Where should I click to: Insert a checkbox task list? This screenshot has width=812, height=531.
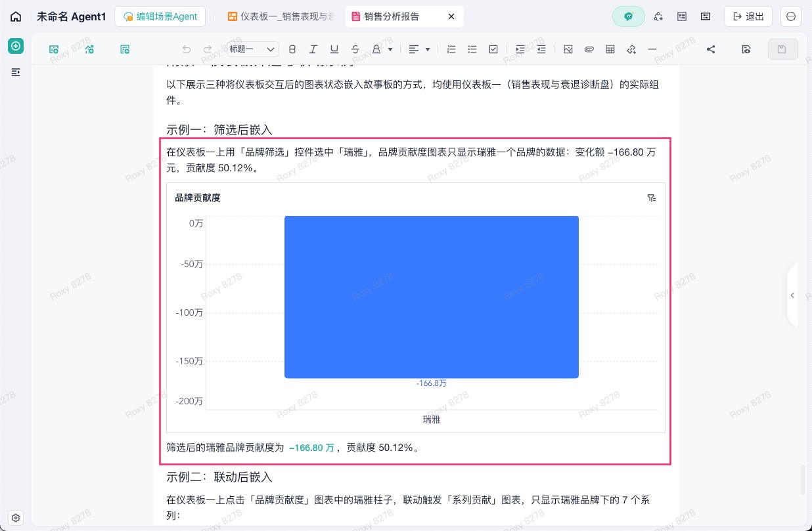(493, 49)
